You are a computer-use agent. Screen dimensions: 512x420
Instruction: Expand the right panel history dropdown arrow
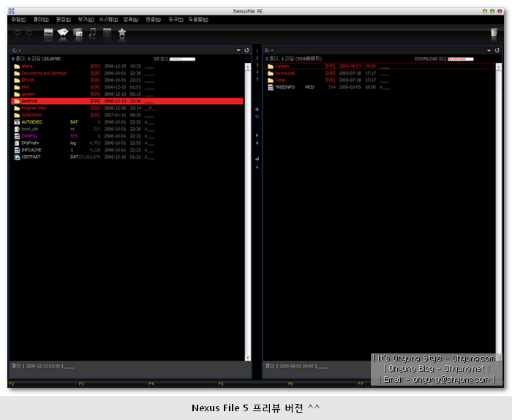[489, 50]
